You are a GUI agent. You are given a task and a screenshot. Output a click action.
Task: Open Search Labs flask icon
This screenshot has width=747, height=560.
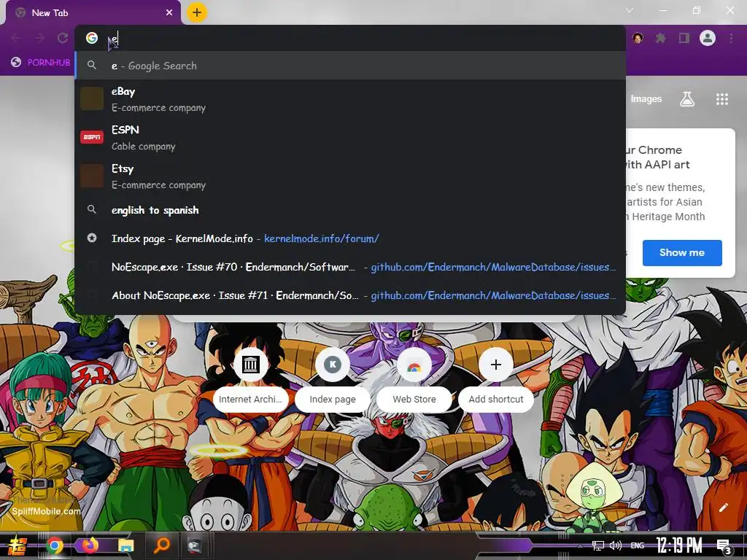687,99
